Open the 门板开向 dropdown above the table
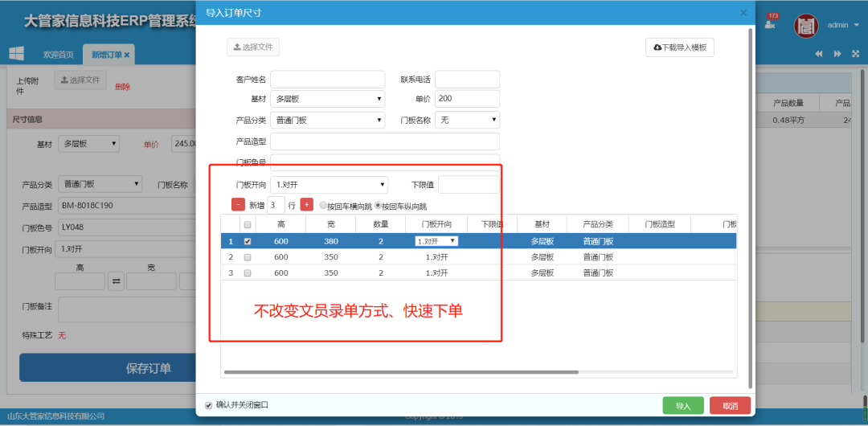 pos(328,185)
